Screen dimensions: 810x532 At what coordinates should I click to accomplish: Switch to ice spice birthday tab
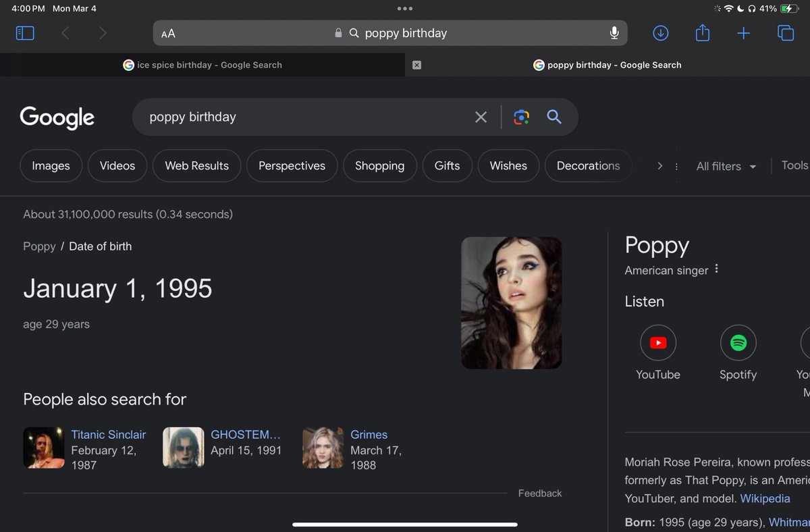point(202,65)
